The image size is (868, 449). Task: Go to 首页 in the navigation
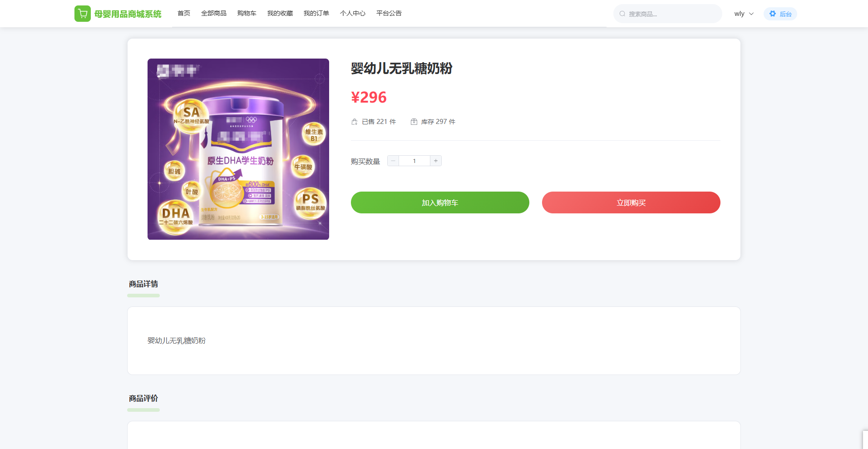[x=184, y=13]
